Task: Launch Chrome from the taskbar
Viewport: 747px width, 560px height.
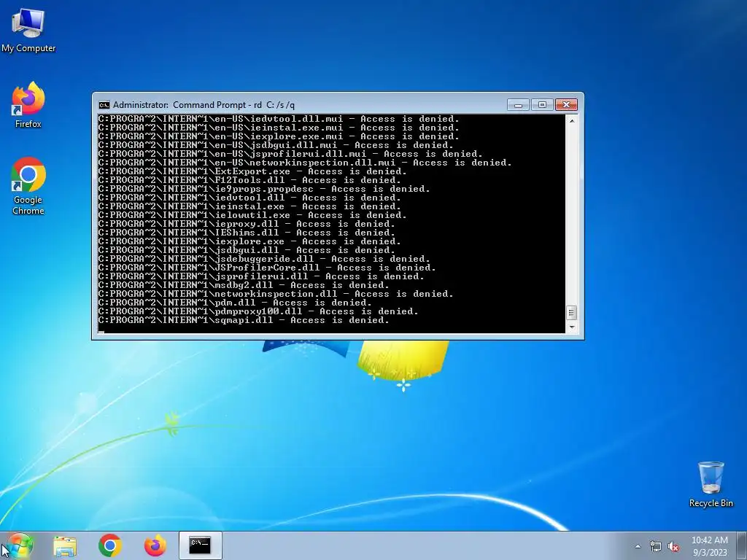Action: tap(110, 545)
